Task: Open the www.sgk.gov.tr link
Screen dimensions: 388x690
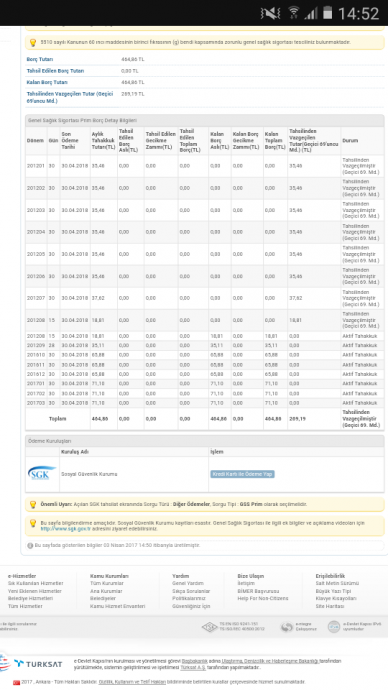Action: coord(66,529)
